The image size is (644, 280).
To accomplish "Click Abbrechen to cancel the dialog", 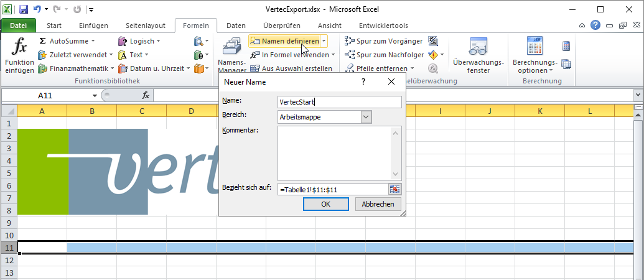I will (378, 204).
